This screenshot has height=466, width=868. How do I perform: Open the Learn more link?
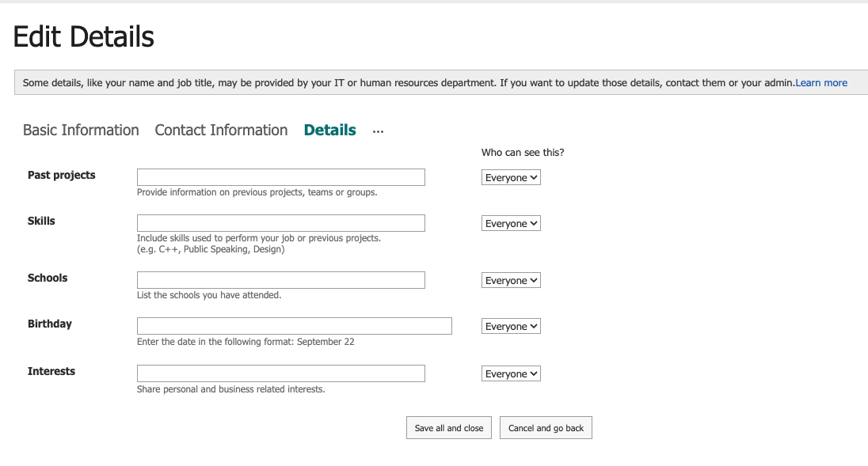821,82
